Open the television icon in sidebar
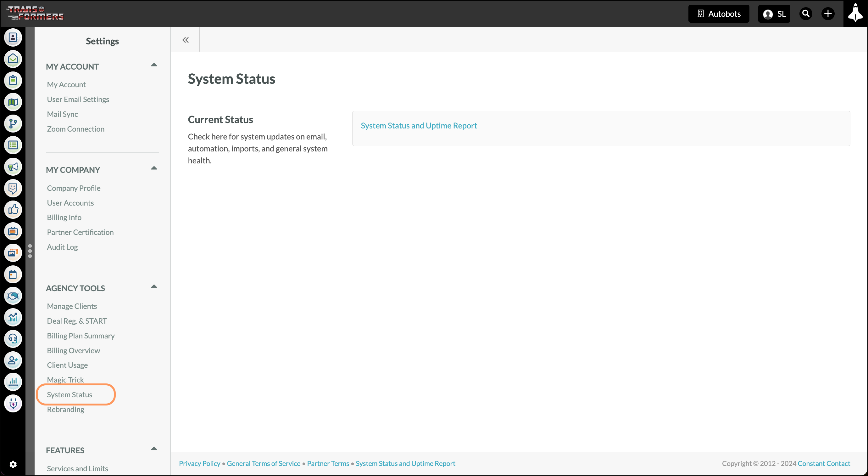The image size is (868, 476). click(x=13, y=231)
